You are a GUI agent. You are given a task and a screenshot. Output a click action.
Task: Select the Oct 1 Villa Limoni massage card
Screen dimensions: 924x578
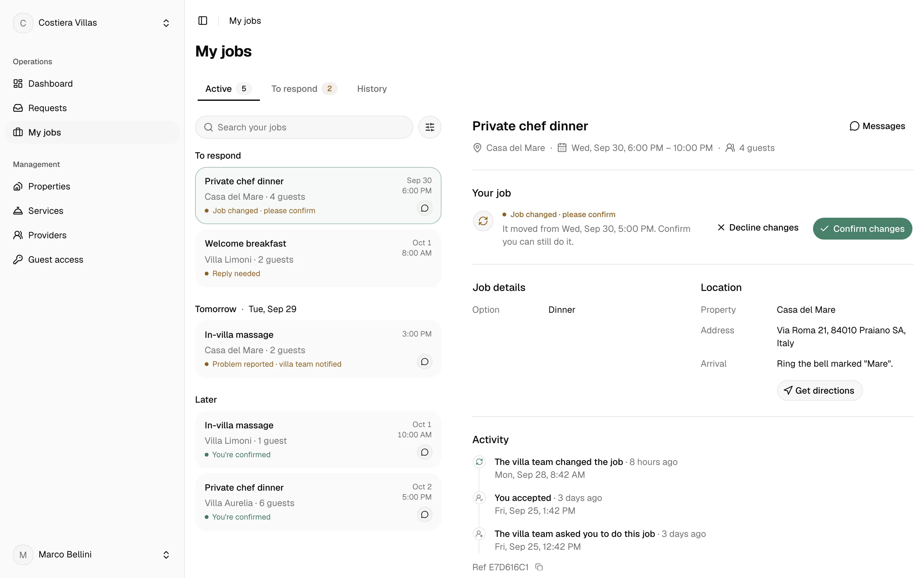318,440
